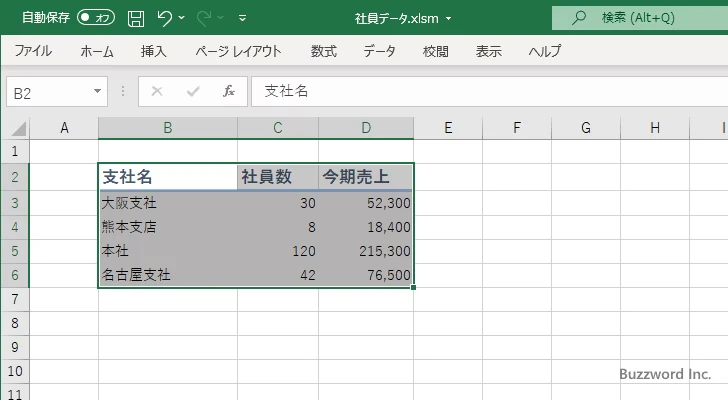Image resolution: width=728 pixels, height=400 pixels.
Task: Click the formula bar showing 支社名
Action: [x=490, y=91]
